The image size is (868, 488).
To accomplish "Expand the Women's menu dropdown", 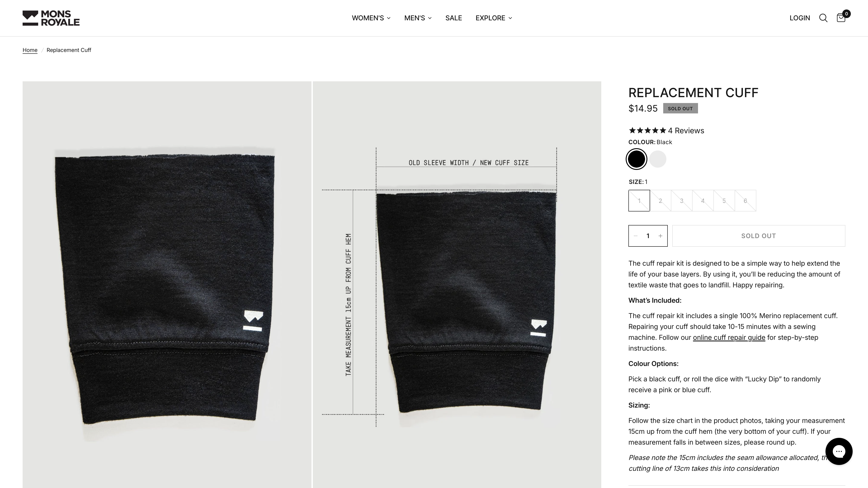I will tap(371, 18).
